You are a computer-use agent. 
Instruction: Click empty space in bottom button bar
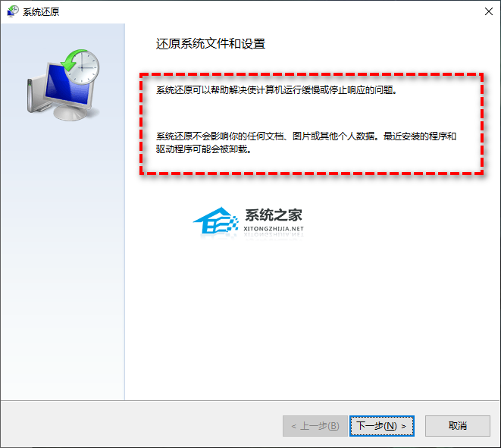[x=140, y=425]
